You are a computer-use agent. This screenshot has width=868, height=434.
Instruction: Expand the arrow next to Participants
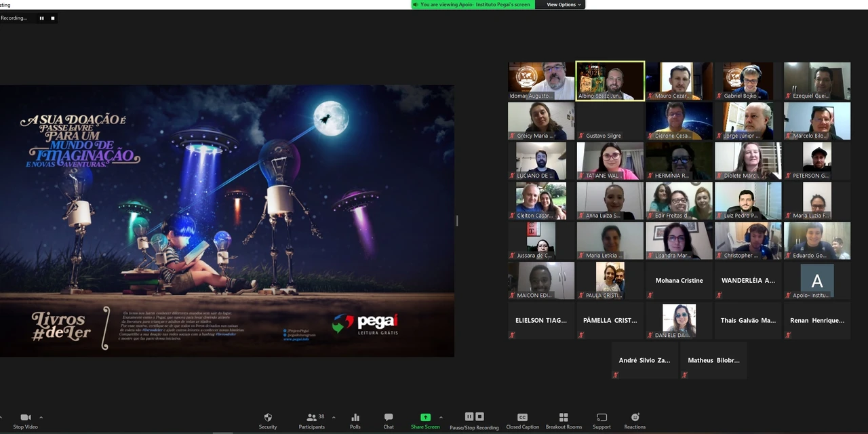pyautogui.click(x=333, y=417)
